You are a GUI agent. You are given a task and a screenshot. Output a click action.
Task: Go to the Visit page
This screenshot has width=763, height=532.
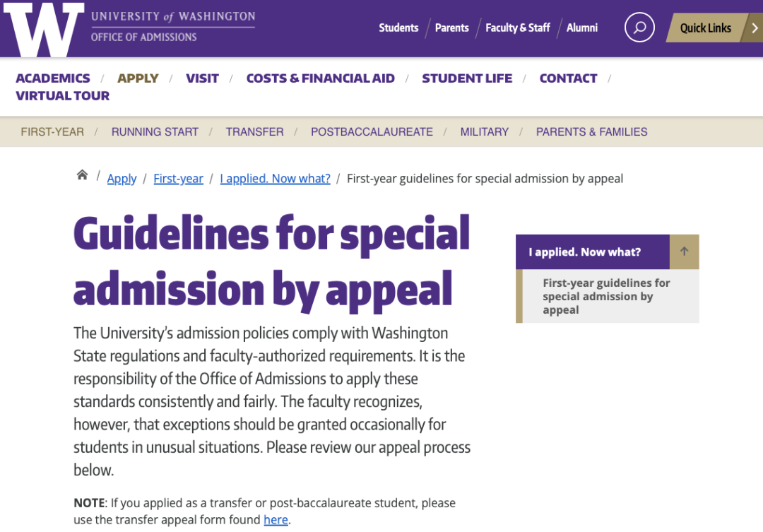tap(202, 78)
